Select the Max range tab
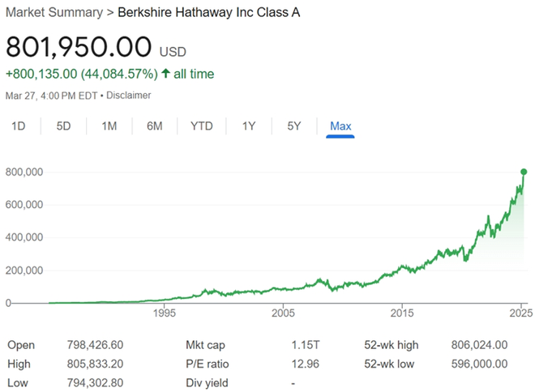The image size is (535, 392). point(340,126)
